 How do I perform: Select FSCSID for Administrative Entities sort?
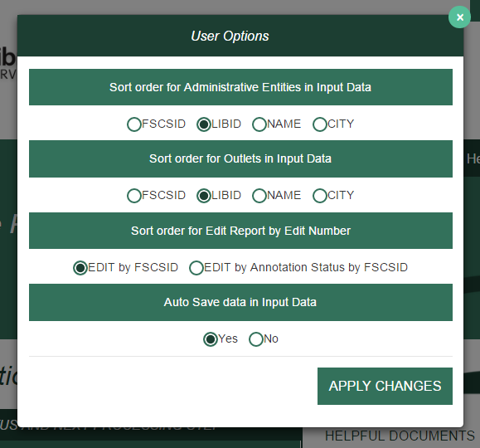(x=134, y=124)
